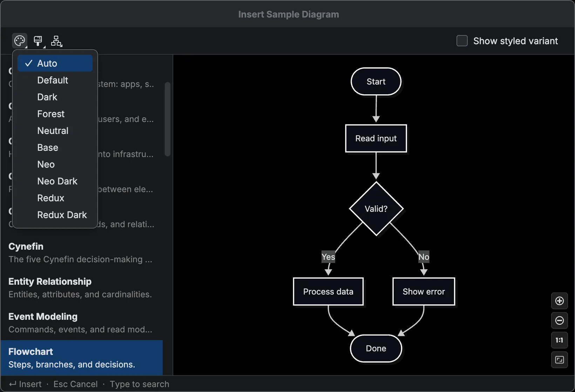Image resolution: width=575 pixels, height=392 pixels.
Task: Zoom out with the minus button
Action: 560,320
